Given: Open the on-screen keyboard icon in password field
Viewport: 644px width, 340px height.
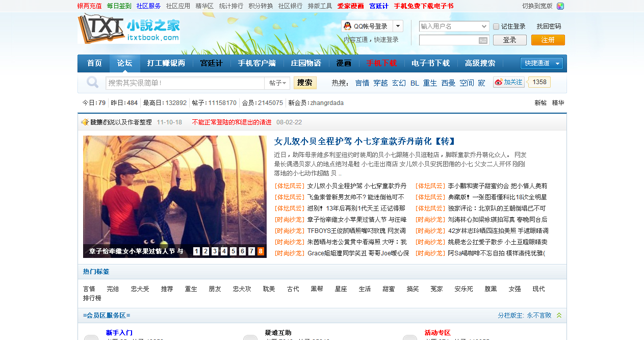Looking at the screenshot, I should click(483, 40).
